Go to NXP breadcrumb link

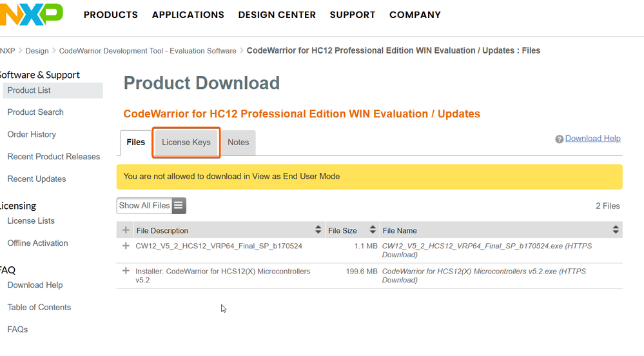coord(7,51)
